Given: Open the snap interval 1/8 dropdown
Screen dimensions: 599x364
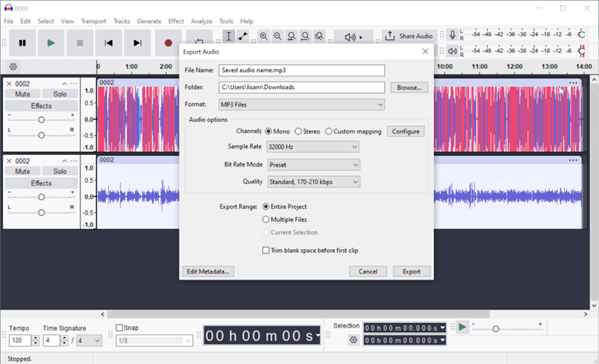Looking at the screenshot, I should pos(154,341).
